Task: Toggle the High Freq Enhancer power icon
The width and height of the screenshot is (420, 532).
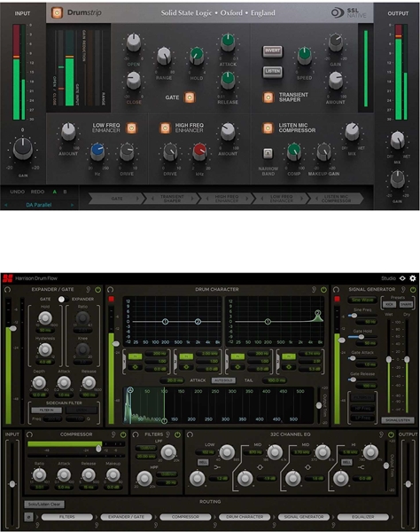Action: 165,129
